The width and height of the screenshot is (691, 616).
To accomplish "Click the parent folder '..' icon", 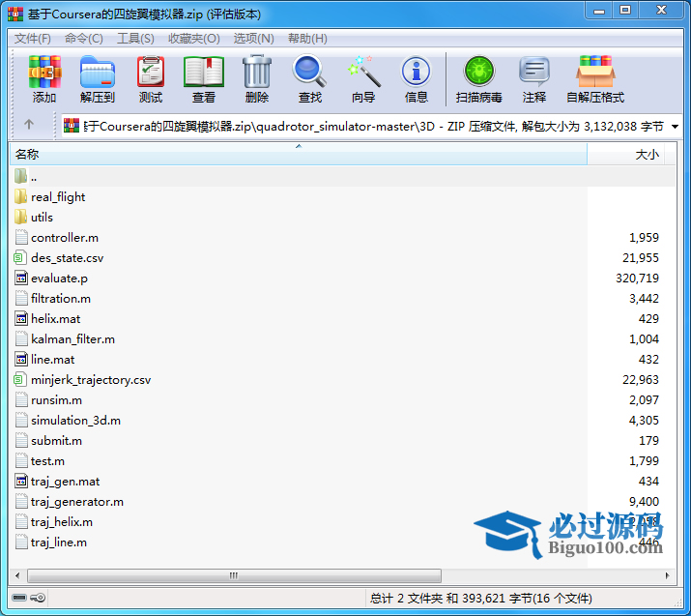I will (20, 176).
